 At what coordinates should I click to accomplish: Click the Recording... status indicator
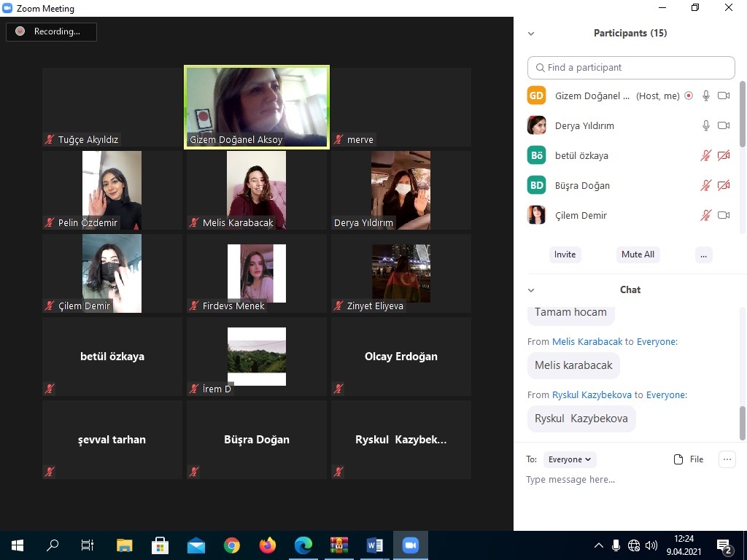[x=51, y=31]
